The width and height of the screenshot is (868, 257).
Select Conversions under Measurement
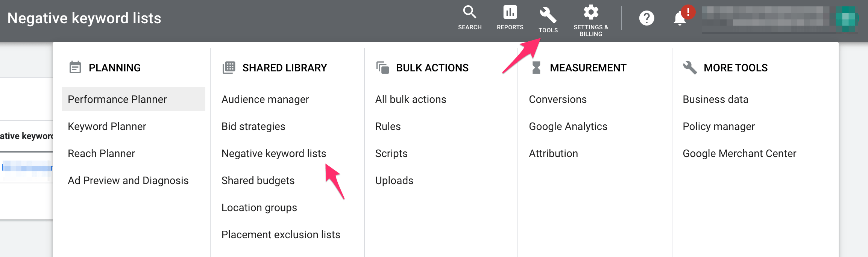tap(557, 100)
